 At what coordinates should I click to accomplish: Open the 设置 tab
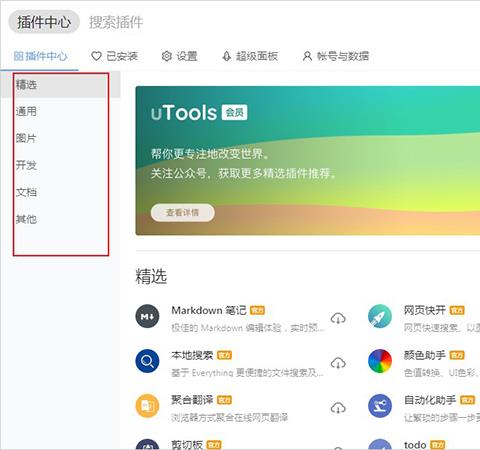pos(179,56)
